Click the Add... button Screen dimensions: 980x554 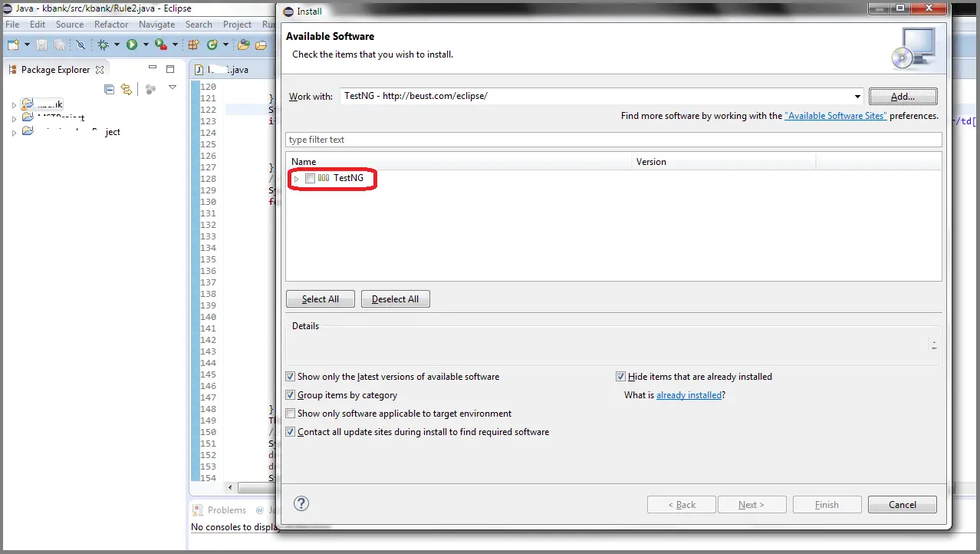(903, 97)
